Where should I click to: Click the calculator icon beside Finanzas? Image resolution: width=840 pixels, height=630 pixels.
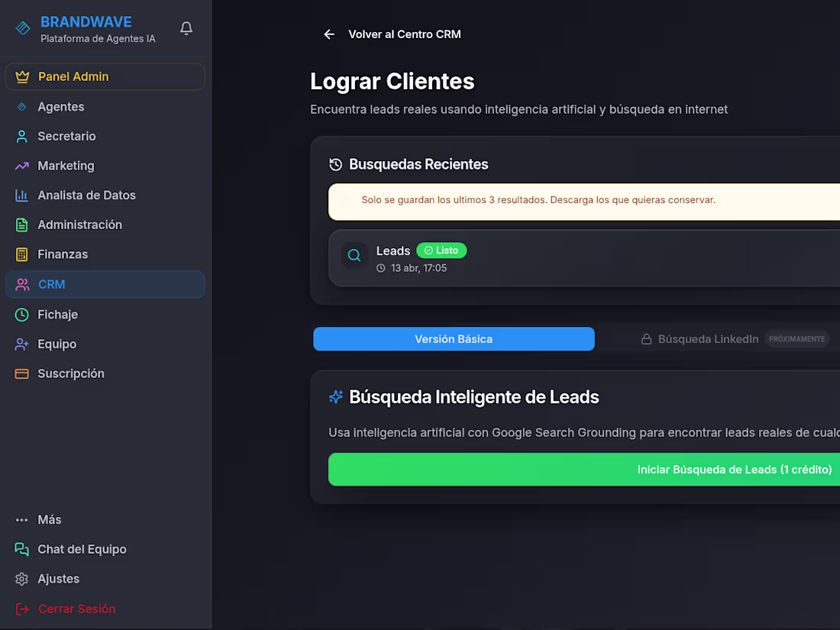tap(22, 254)
